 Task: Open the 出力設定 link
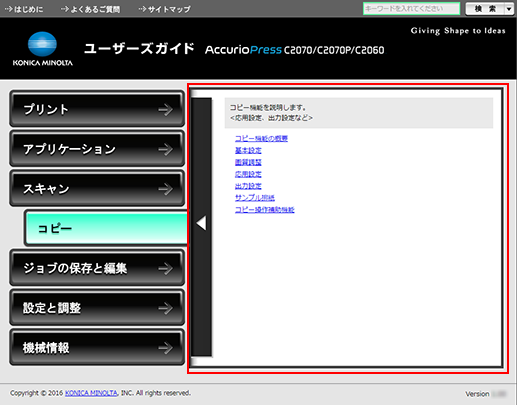click(248, 186)
